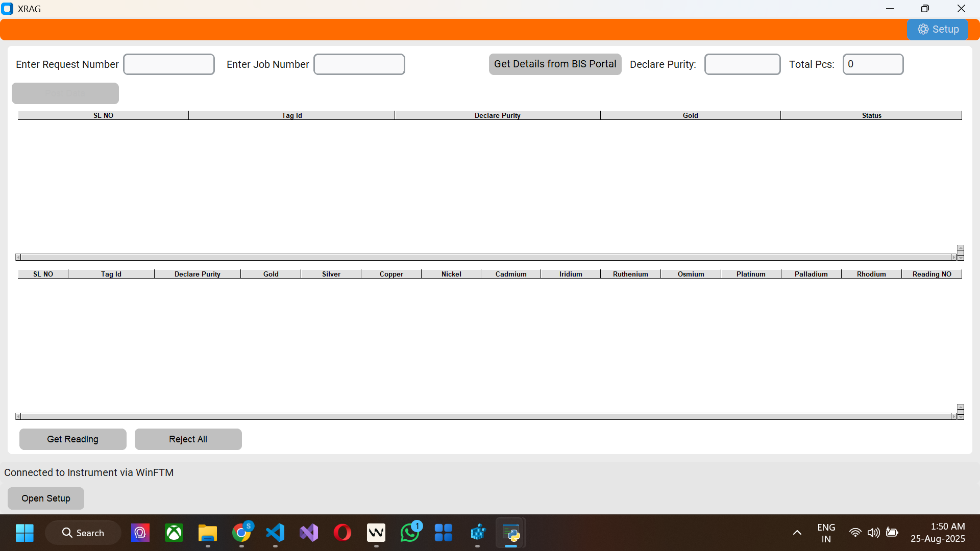980x551 pixels.
Task: Open the Xbox app from the taskbar
Action: coord(174,532)
